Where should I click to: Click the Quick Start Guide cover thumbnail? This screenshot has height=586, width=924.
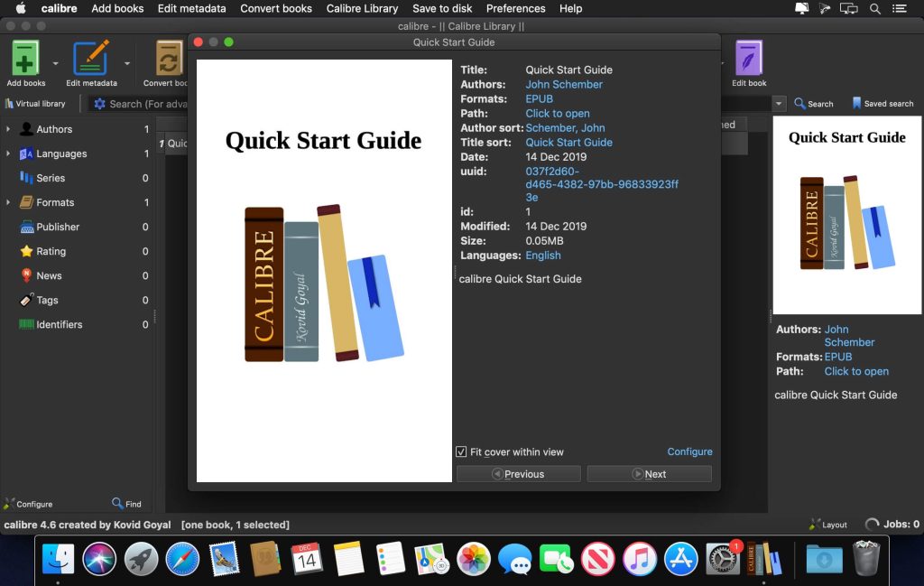[x=845, y=217]
